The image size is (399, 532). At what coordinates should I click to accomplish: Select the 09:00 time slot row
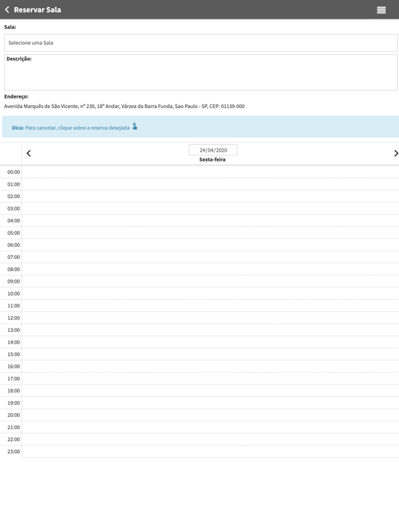[211, 281]
